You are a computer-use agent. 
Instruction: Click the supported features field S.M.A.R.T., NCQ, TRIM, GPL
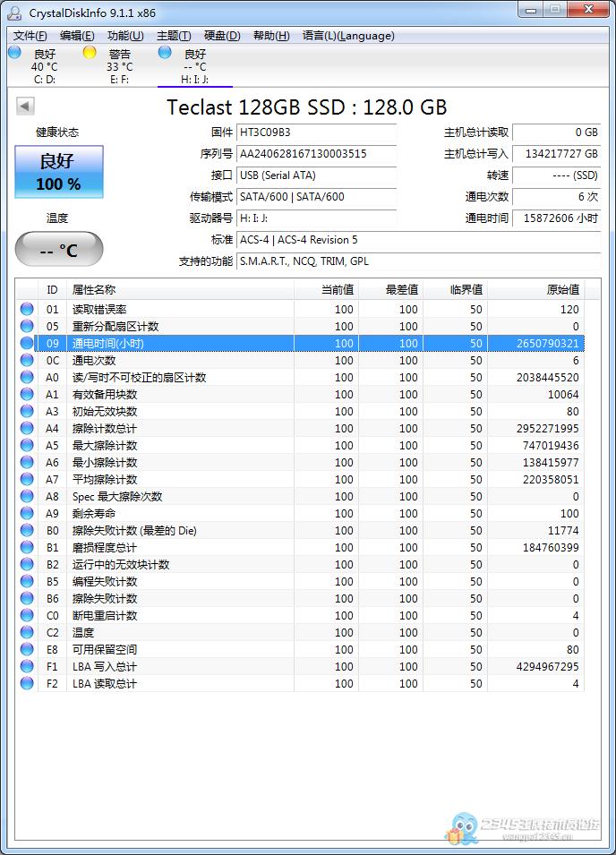[x=418, y=261]
